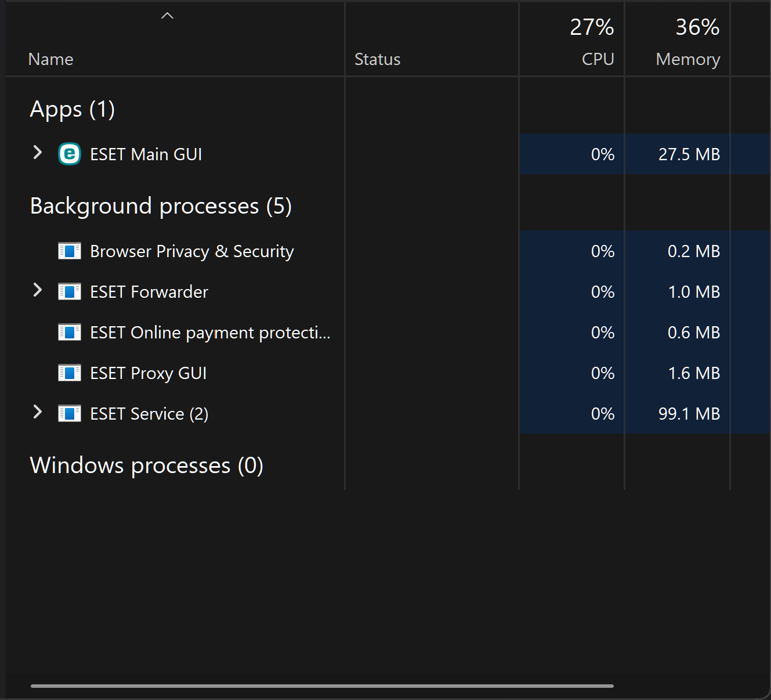Sort processes by the Status column
The image size is (771, 700).
377,59
